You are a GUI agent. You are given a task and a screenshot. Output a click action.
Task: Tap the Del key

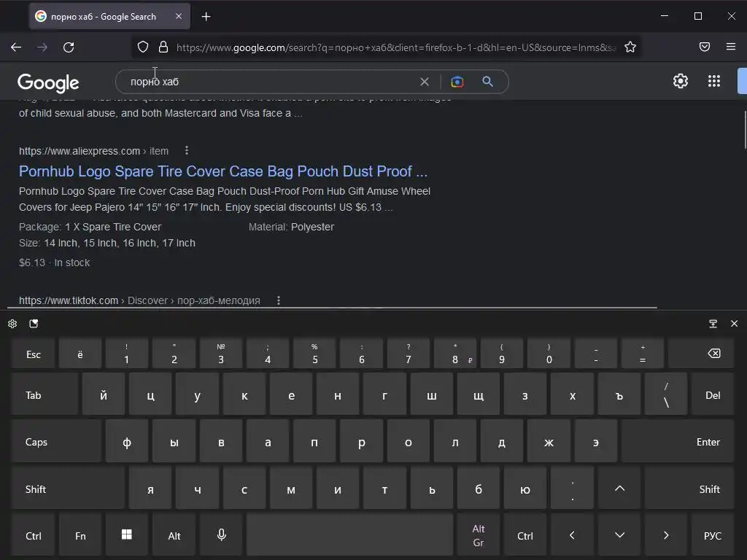point(713,394)
